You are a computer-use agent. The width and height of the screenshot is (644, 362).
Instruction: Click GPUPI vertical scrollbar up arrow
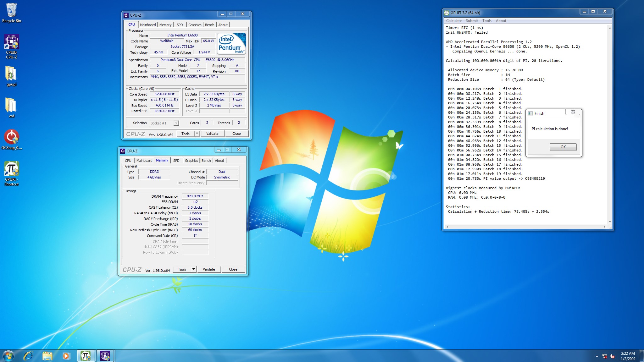pyautogui.click(x=610, y=28)
